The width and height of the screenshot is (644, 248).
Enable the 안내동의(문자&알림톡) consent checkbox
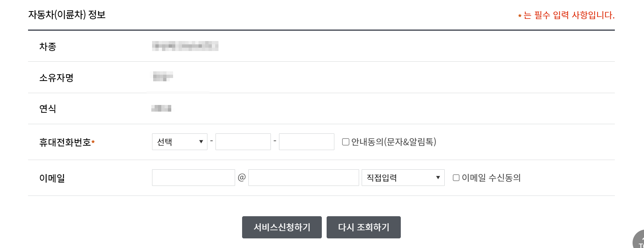(x=345, y=142)
